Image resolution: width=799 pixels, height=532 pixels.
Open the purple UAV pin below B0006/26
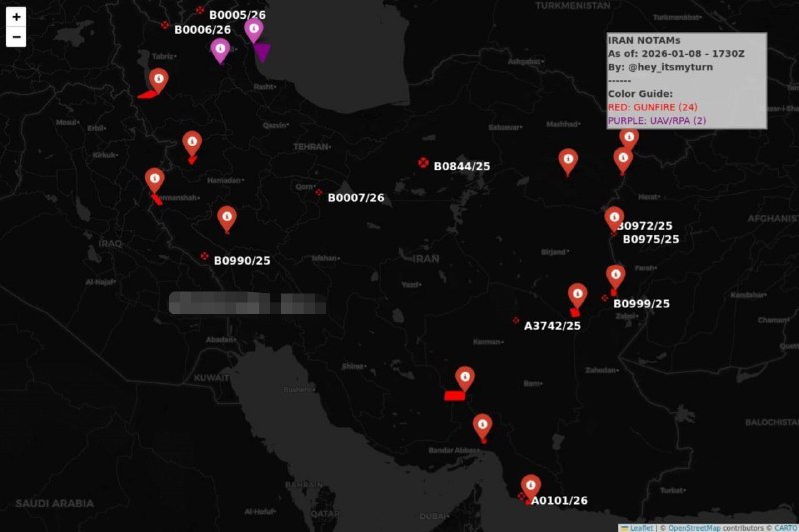[x=220, y=50]
